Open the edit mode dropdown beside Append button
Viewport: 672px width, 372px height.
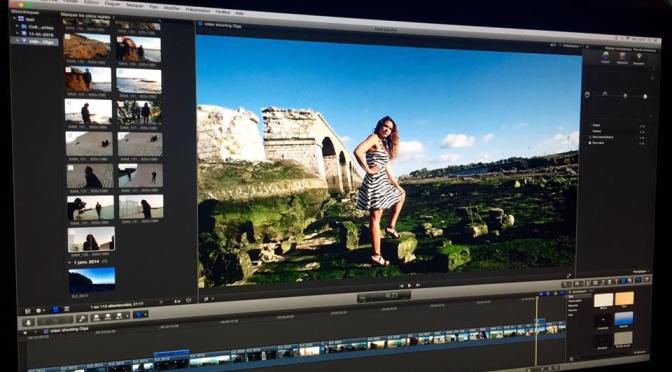point(127,316)
